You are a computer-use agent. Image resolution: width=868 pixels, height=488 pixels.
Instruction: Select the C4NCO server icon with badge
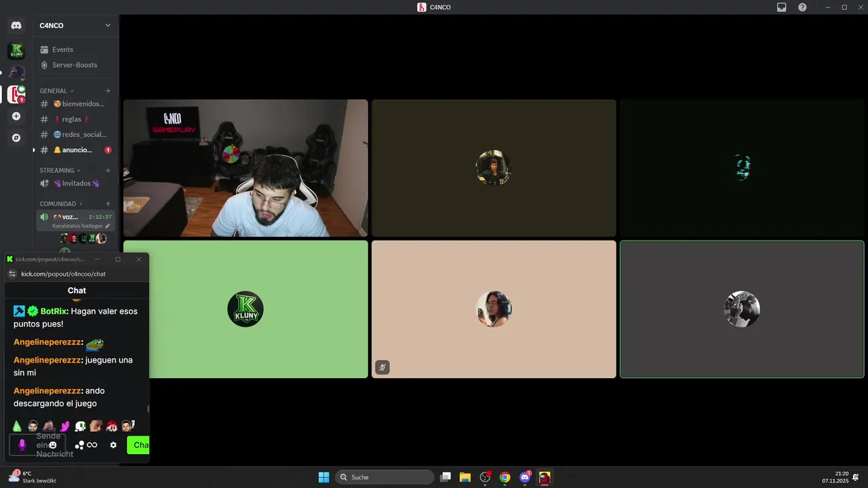click(16, 94)
